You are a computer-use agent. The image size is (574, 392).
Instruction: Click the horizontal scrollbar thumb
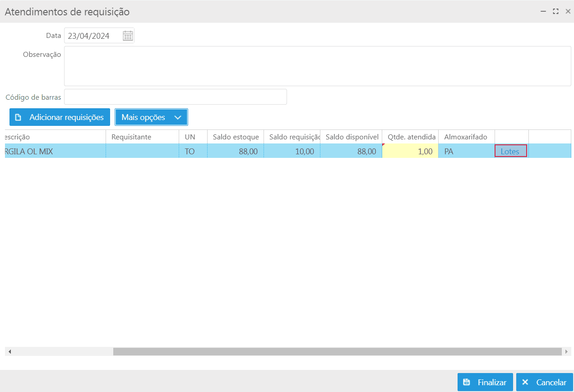pos(337,351)
